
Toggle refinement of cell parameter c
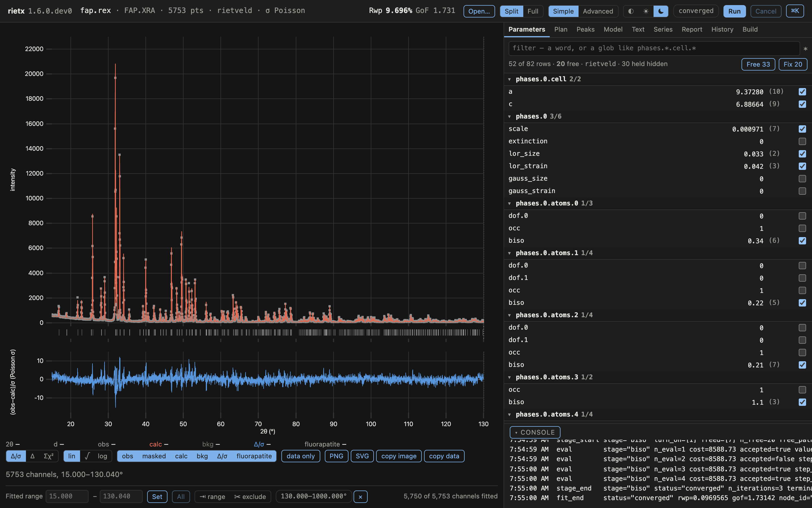click(802, 104)
